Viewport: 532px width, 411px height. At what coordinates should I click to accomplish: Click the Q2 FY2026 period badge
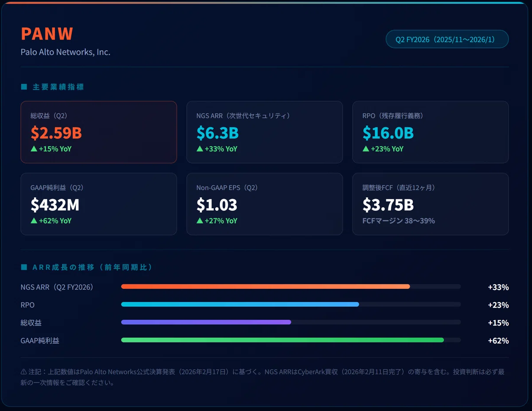pyautogui.click(x=447, y=39)
